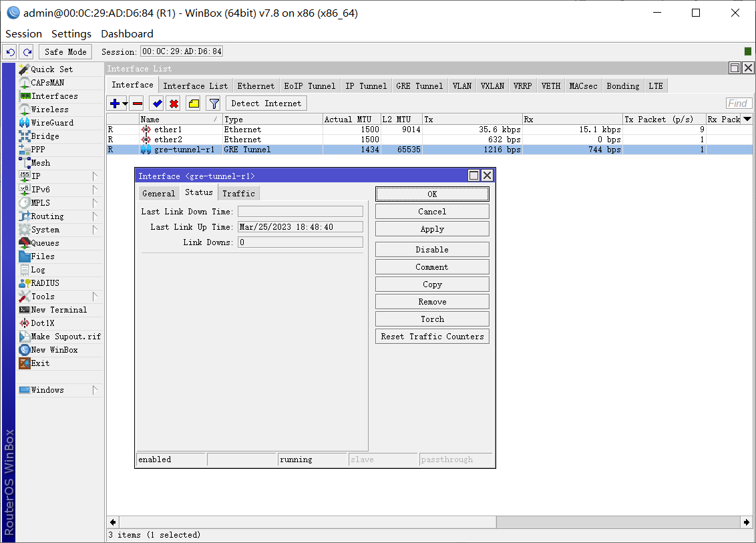Sort by the Name column header
The width and height of the screenshot is (756, 543).
tap(181, 119)
